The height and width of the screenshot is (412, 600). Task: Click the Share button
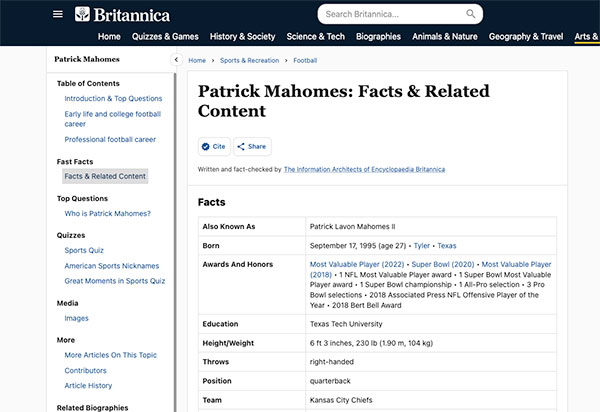252,147
